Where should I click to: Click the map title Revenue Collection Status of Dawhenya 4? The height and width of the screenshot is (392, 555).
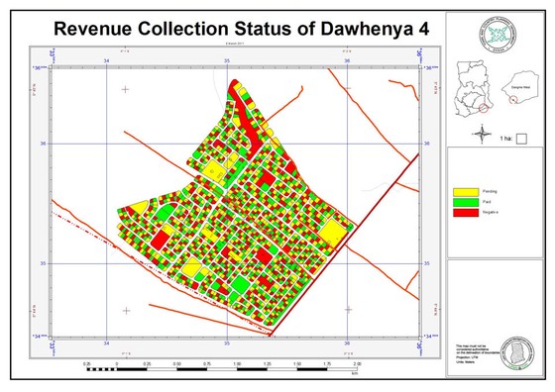(x=242, y=29)
